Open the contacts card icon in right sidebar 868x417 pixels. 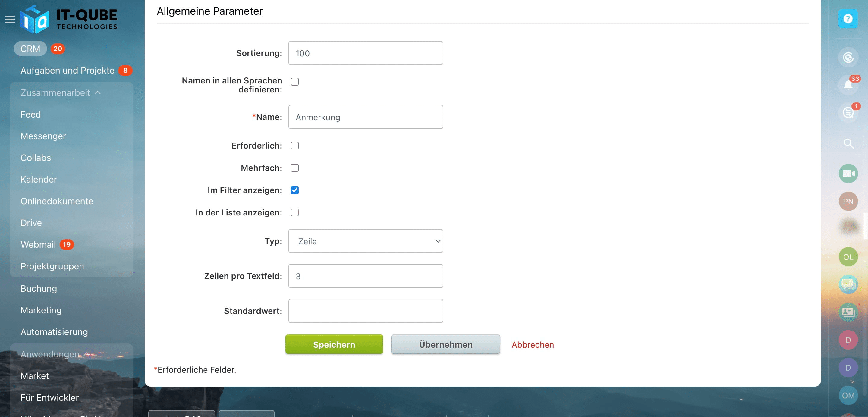(848, 312)
